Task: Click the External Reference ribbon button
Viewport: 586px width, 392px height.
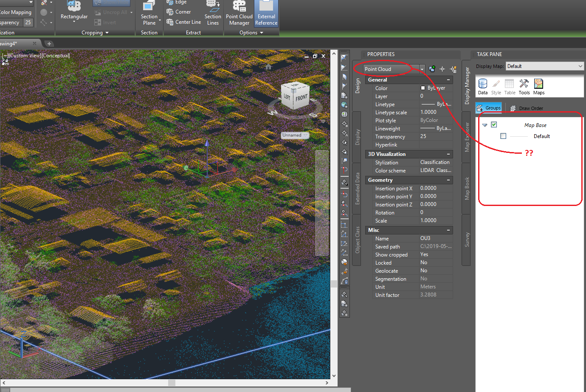Action: pyautogui.click(x=266, y=14)
